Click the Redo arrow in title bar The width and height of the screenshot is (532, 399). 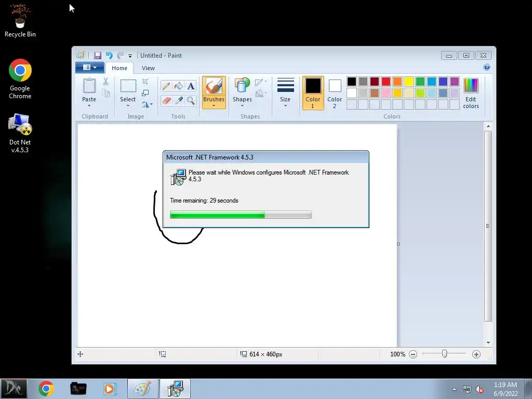(120, 55)
